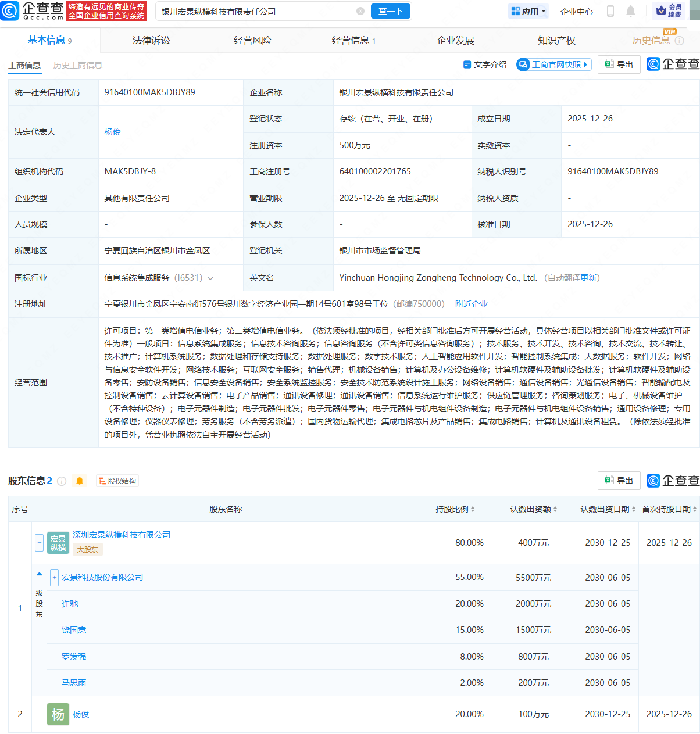The width and height of the screenshot is (700, 734).
Task: Expand shareholder 宏景科技股份有限公司
Action: tap(54, 577)
